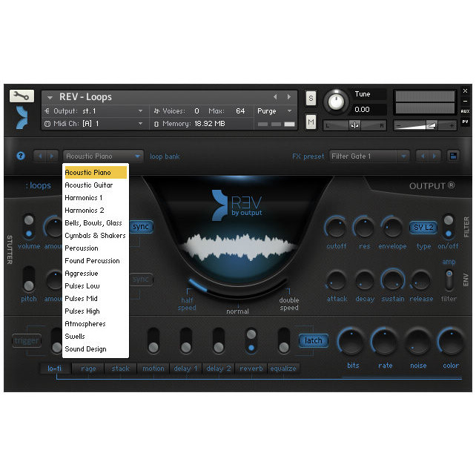
Task: Click the lo-fi color knob
Action: click(451, 342)
